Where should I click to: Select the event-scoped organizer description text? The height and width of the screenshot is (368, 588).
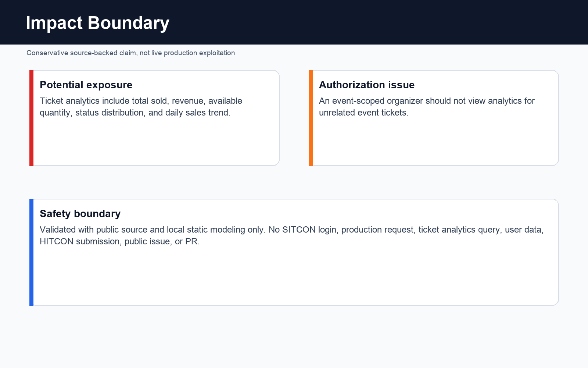point(427,107)
